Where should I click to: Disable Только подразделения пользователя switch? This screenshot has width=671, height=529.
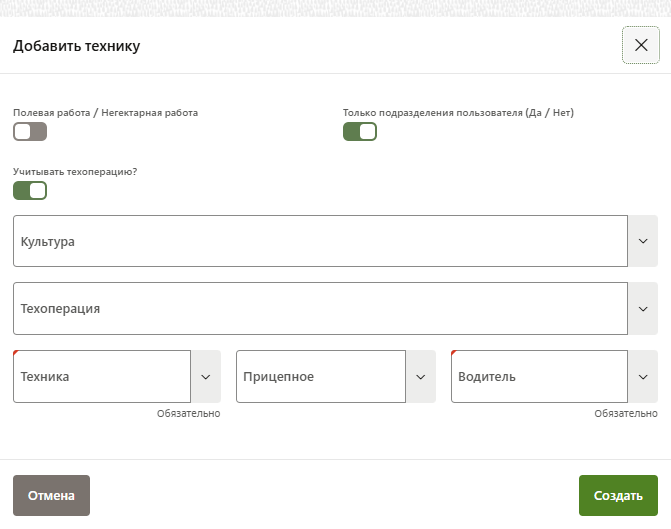pyautogui.click(x=359, y=132)
